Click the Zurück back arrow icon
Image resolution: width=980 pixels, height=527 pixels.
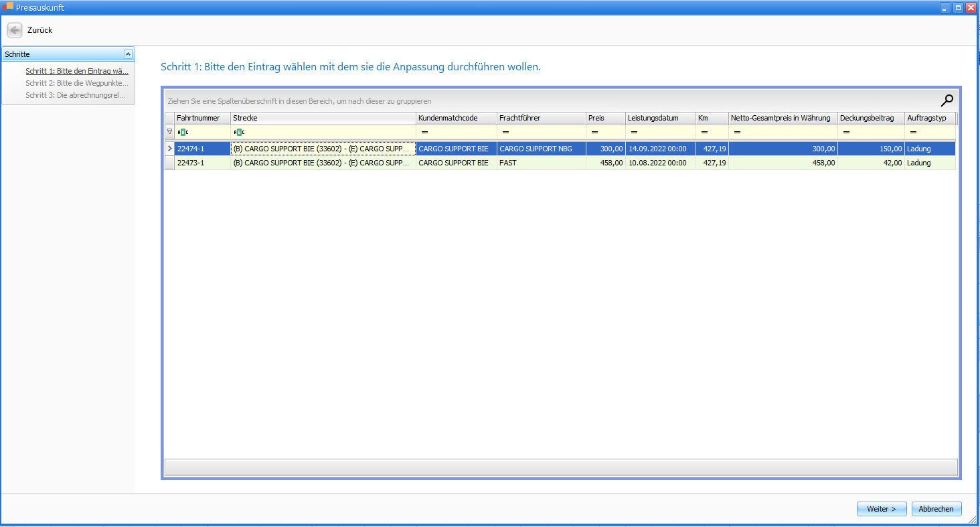(15, 30)
